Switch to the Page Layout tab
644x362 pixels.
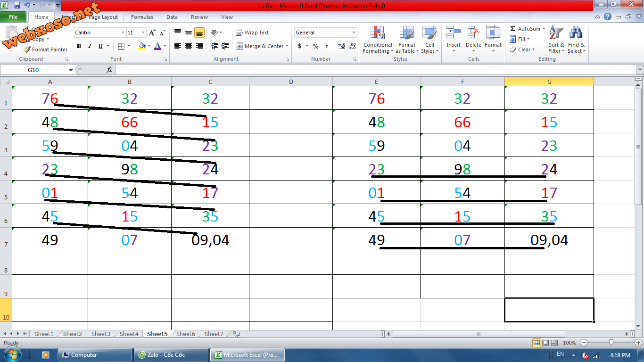point(103,17)
